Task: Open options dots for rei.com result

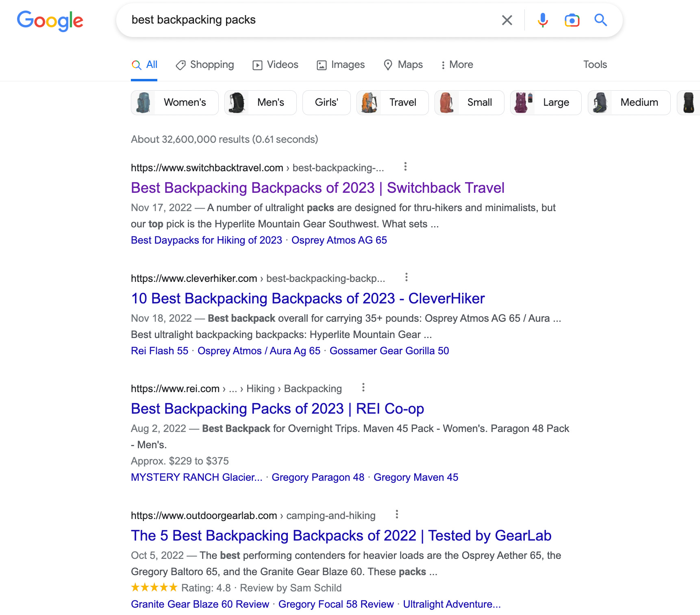Action: tap(363, 387)
